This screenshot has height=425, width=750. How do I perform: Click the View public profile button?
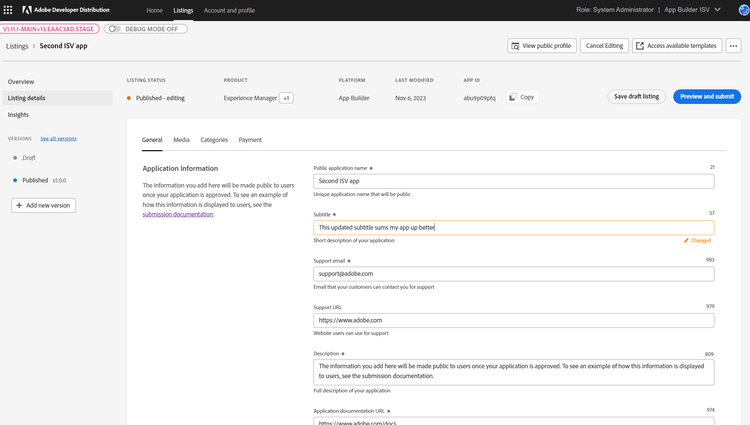coord(541,46)
